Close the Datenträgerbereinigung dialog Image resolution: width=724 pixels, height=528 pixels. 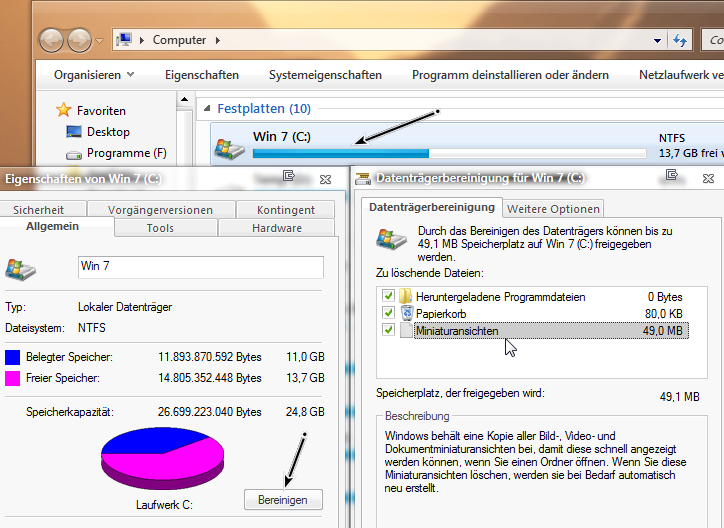[x=708, y=178]
